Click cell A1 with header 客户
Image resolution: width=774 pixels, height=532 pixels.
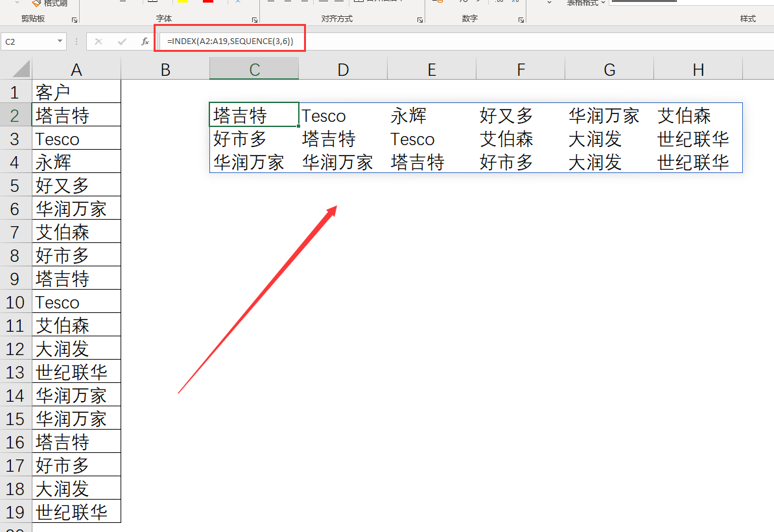pos(76,92)
